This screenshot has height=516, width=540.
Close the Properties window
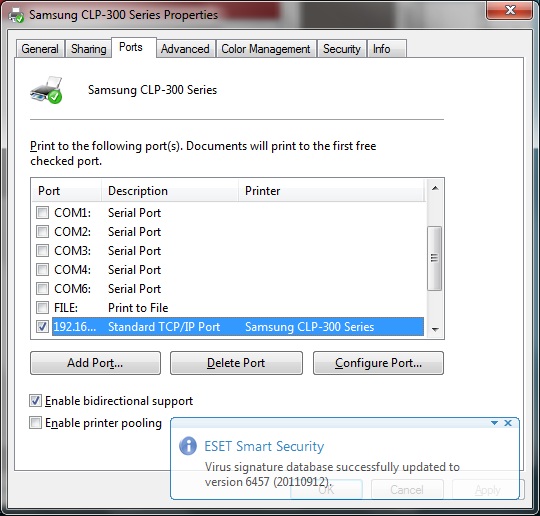coord(510,10)
